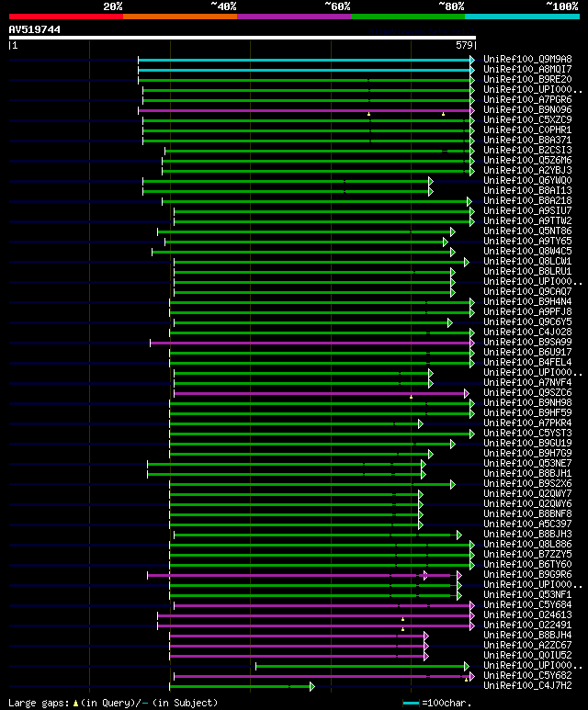This screenshot has width=588, height=710.
Task: Click the arrowhead ending the B9SA99 alignment
Action: [472, 343]
